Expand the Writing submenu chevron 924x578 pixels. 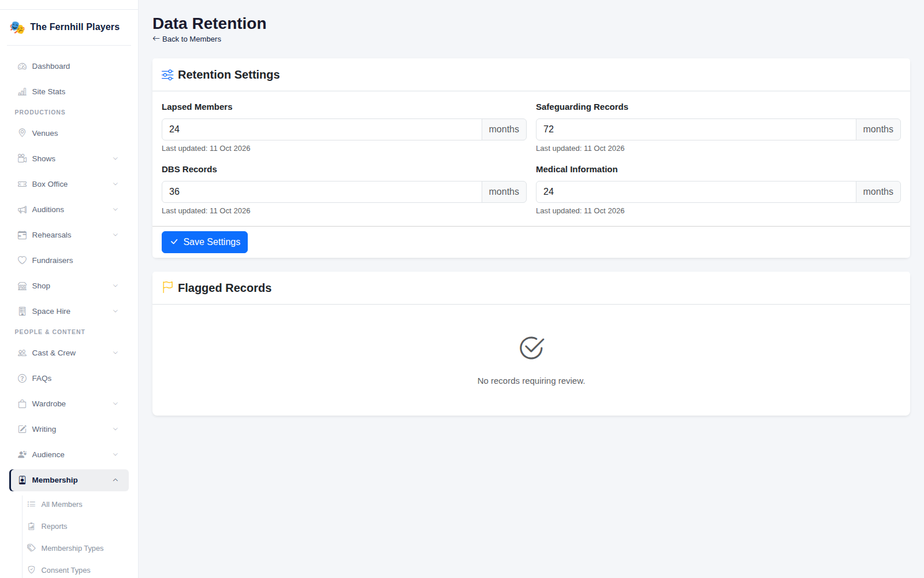[115, 429]
